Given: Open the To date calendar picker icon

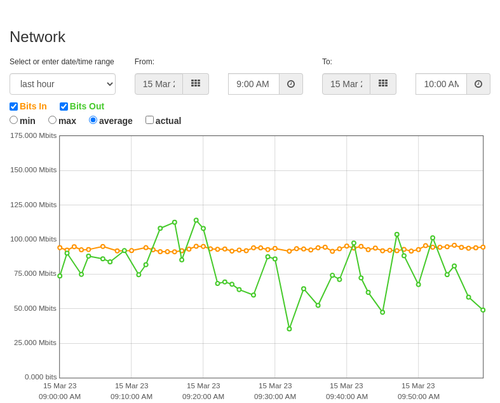Looking at the screenshot, I should pyautogui.click(x=383, y=84).
